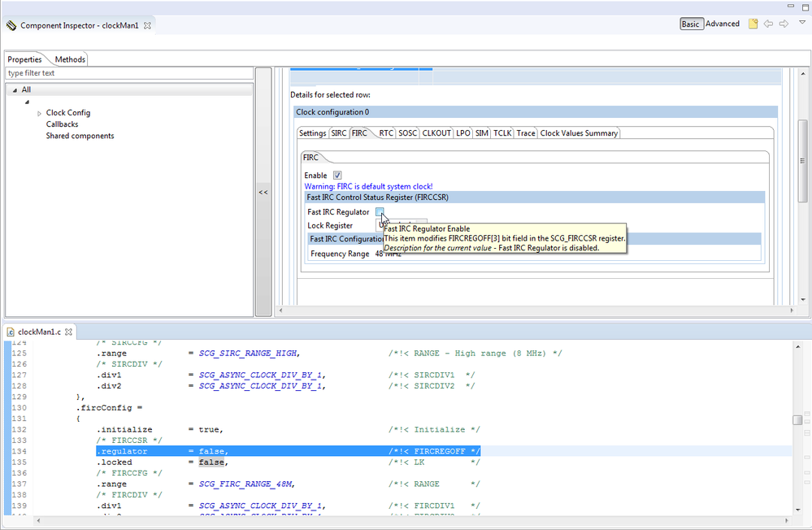Viewport: 812px width, 530px height.
Task: Click the inspector vertical scrollbar thumb
Action: [x=803, y=161]
